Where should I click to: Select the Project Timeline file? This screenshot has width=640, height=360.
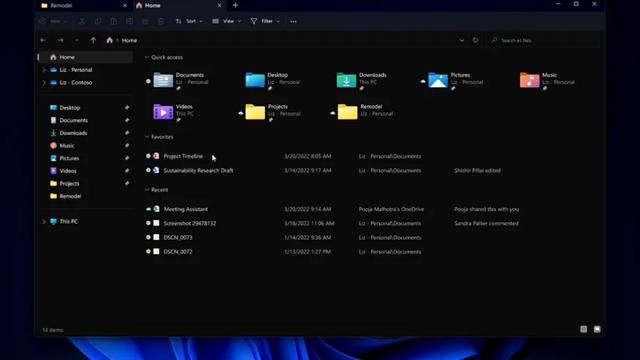click(x=183, y=156)
